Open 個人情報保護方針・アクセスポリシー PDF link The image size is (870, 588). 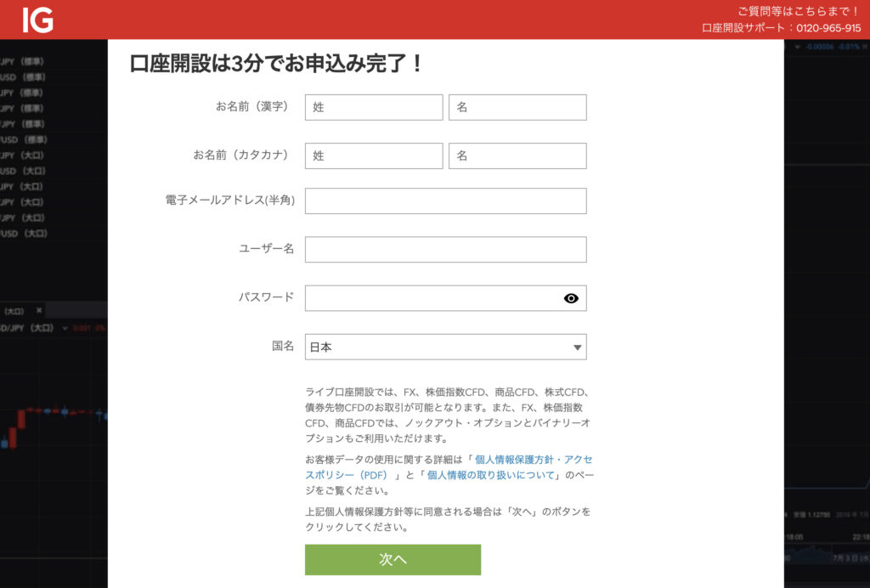click(x=534, y=460)
